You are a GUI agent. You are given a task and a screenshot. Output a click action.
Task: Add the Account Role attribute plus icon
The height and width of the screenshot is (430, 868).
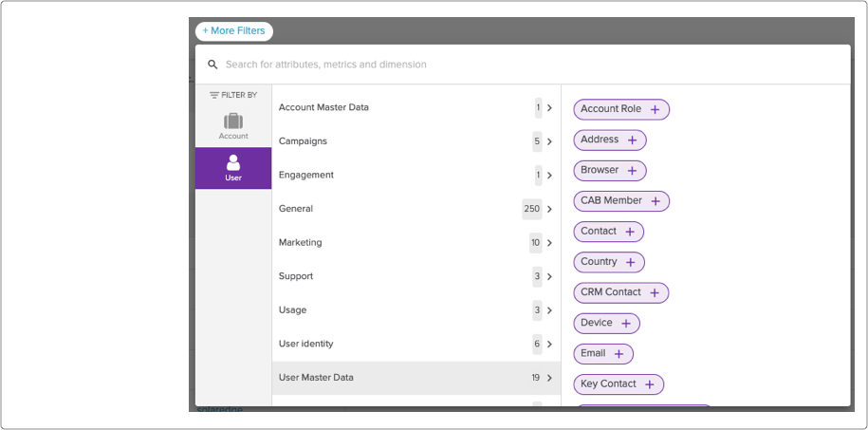655,110
